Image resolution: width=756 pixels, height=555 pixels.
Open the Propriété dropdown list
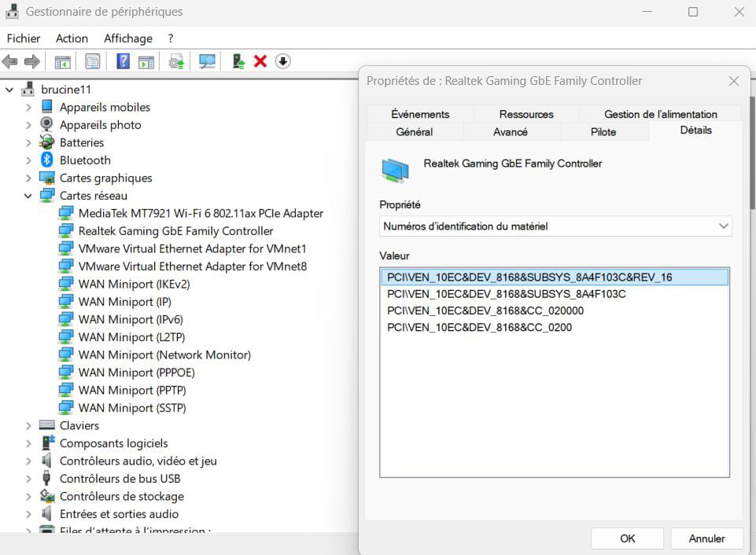pyautogui.click(x=555, y=226)
